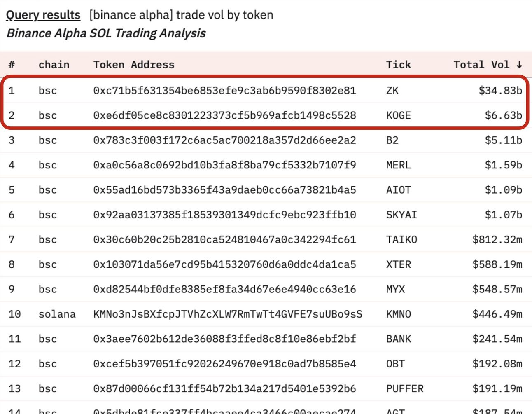Select the PUFFER ticker in row 13

coord(405,388)
